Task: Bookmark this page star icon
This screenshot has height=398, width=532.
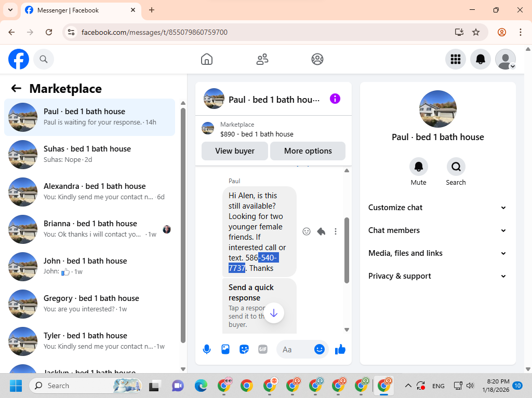Action: pyautogui.click(x=476, y=32)
